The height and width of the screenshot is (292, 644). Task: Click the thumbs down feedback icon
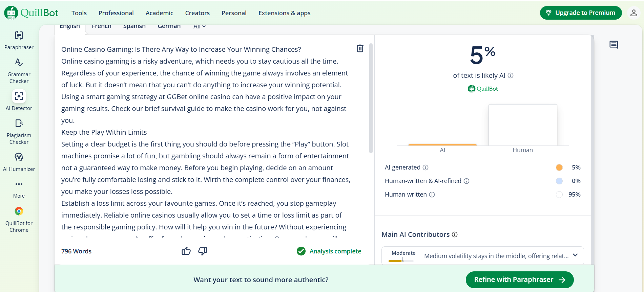point(203,251)
